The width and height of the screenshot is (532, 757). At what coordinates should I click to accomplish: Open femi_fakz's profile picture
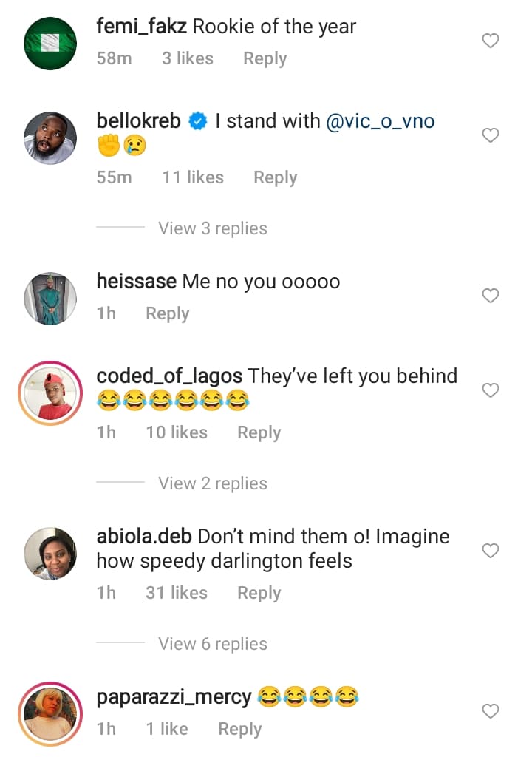(x=50, y=42)
